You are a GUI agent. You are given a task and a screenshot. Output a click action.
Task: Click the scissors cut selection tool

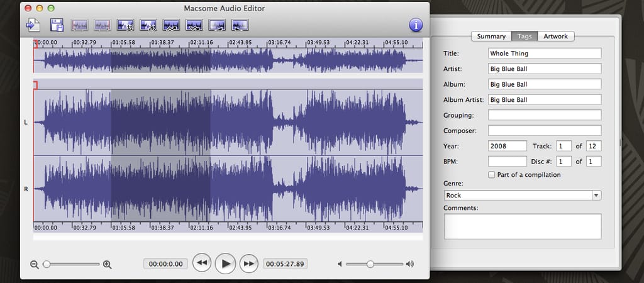coord(148,25)
